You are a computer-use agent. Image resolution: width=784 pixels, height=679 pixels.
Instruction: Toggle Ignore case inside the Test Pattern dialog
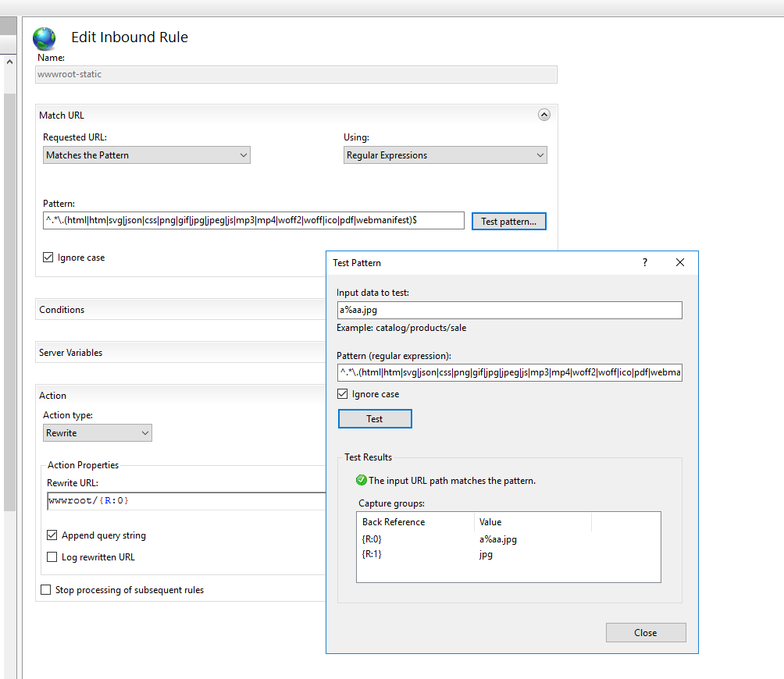coord(342,393)
